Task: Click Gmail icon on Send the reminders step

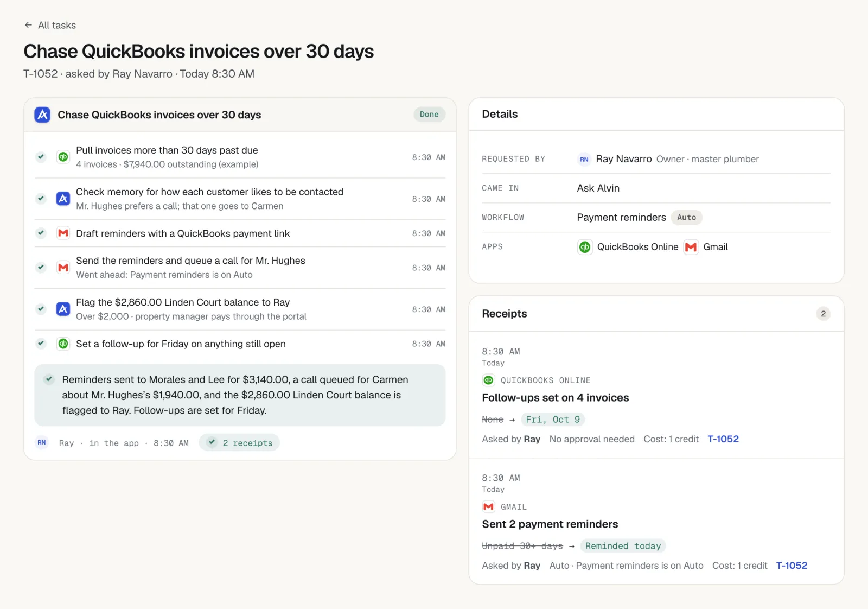Action: (63, 268)
